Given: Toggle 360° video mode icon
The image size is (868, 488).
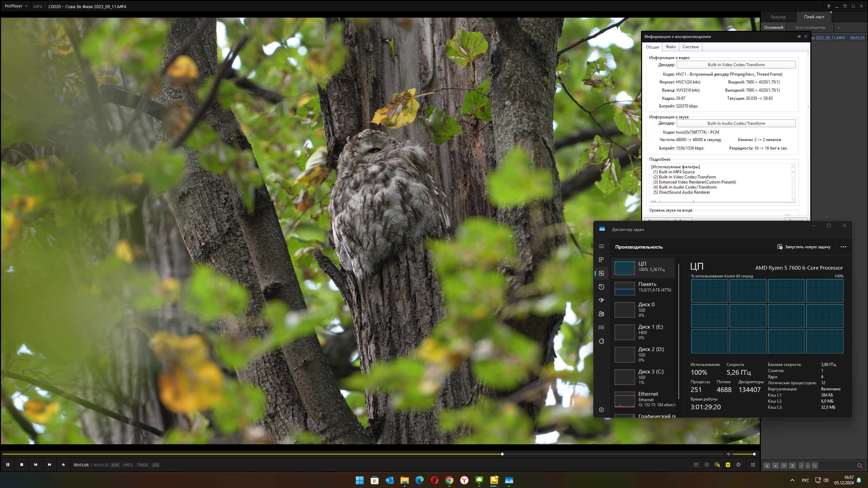Looking at the screenshot, I should tap(696, 465).
